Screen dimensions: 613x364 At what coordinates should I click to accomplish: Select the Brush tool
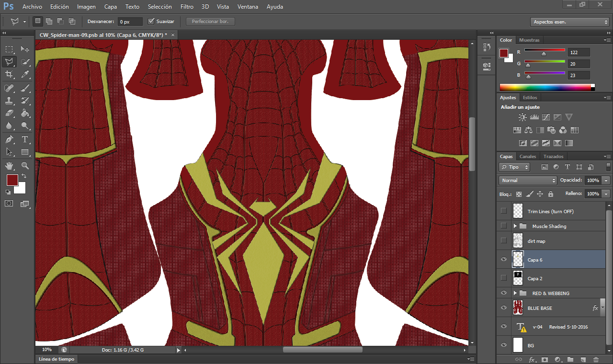point(25,88)
